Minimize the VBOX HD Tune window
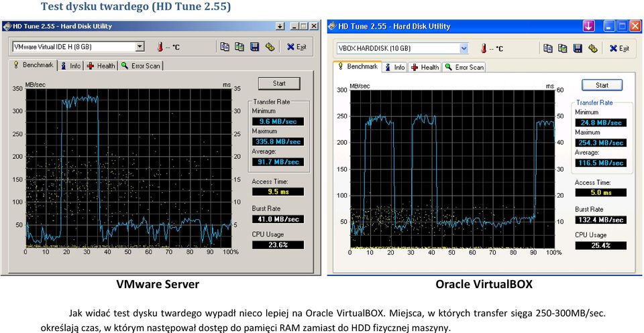 coord(609,26)
